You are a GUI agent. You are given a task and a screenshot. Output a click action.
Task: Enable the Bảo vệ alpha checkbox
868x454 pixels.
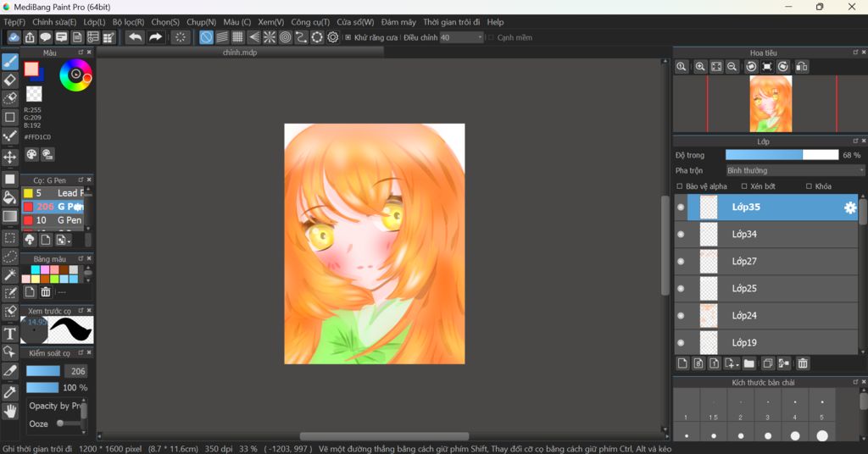click(x=680, y=186)
